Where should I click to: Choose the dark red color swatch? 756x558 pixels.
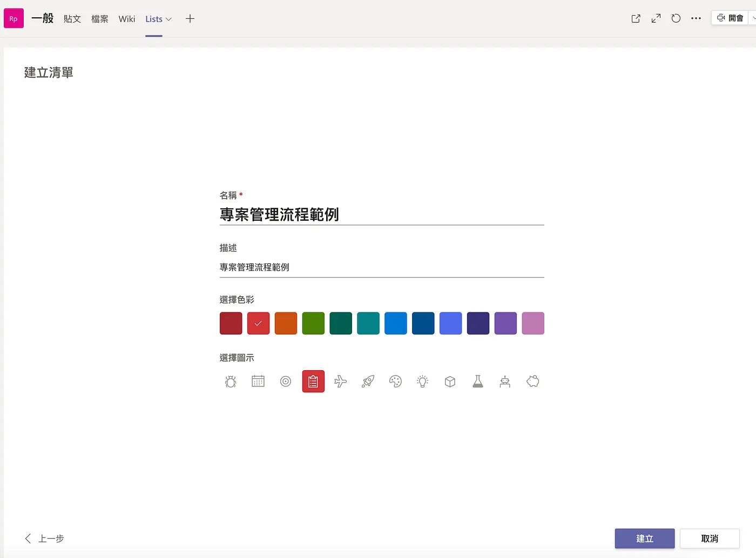pyautogui.click(x=231, y=323)
